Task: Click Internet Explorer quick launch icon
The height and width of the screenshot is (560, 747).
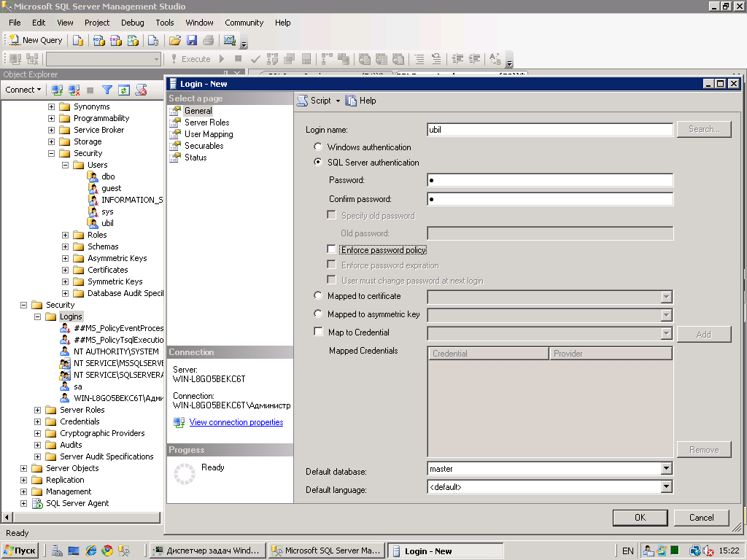Action: 90,551
